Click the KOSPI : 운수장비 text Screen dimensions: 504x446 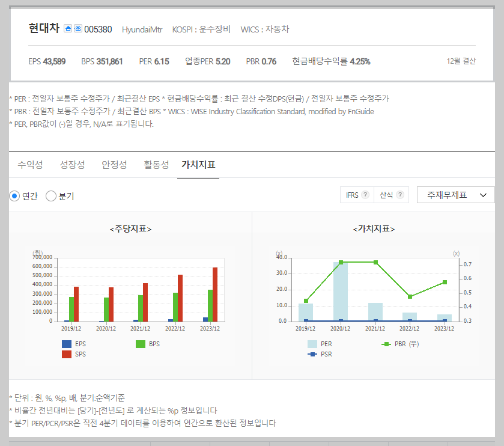click(201, 29)
